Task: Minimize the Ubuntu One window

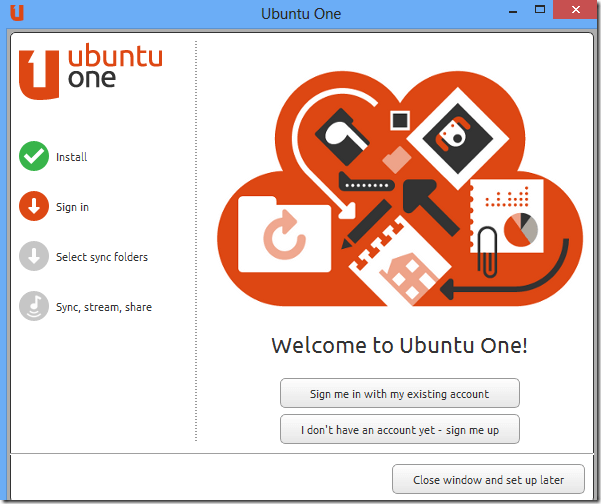Action: tap(513, 11)
